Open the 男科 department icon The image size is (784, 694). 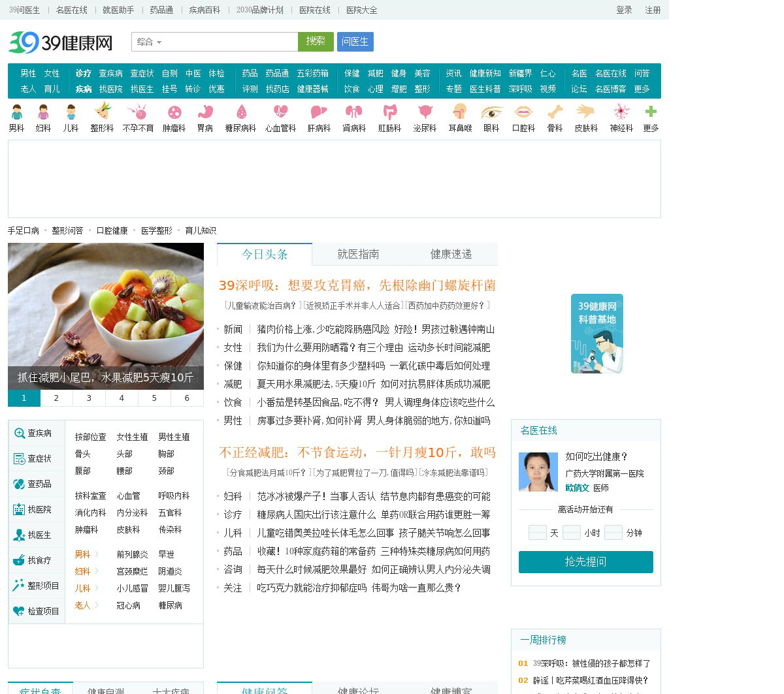(16, 112)
